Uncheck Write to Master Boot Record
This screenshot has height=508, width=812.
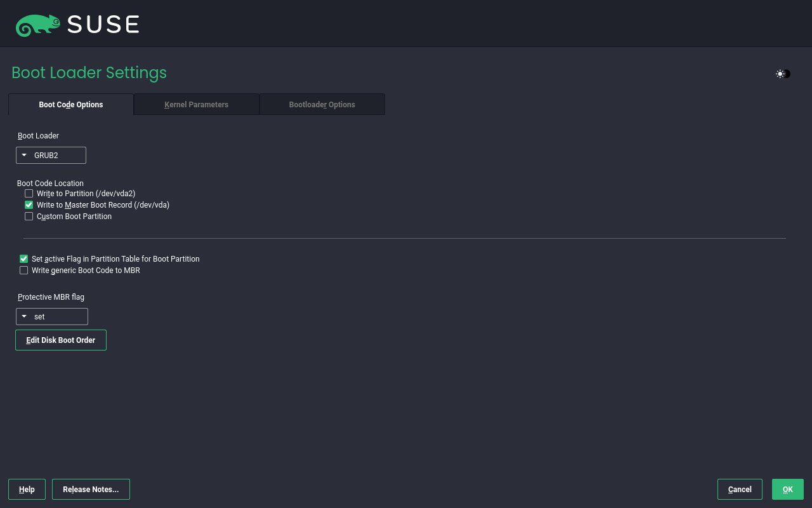click(x=29, y=205)
